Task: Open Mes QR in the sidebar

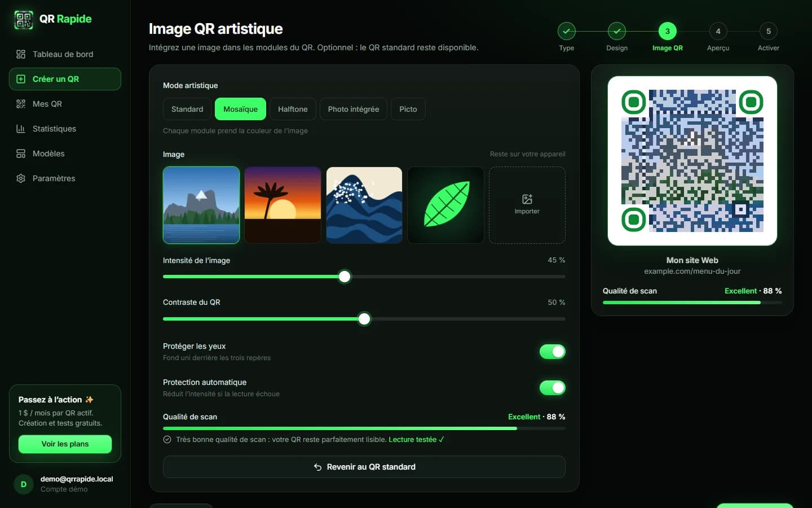Action: [65, 104]
